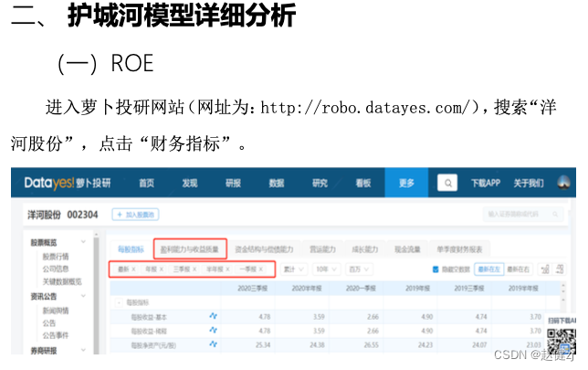Viewport: 588px width, 370px height.
Task: Remove the 一季报 filter tag
Action: (x=260, y=270)
